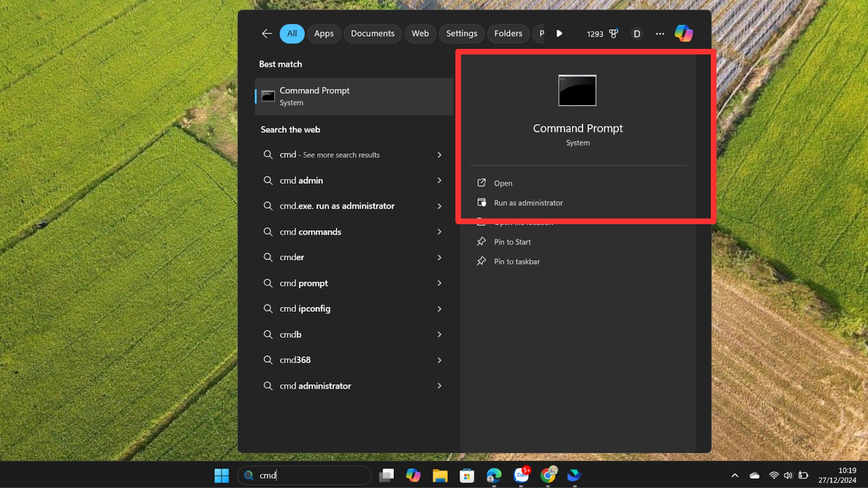Open the three-dot options menu
This screenshot has height=488, width=868.
coord(660,34)
